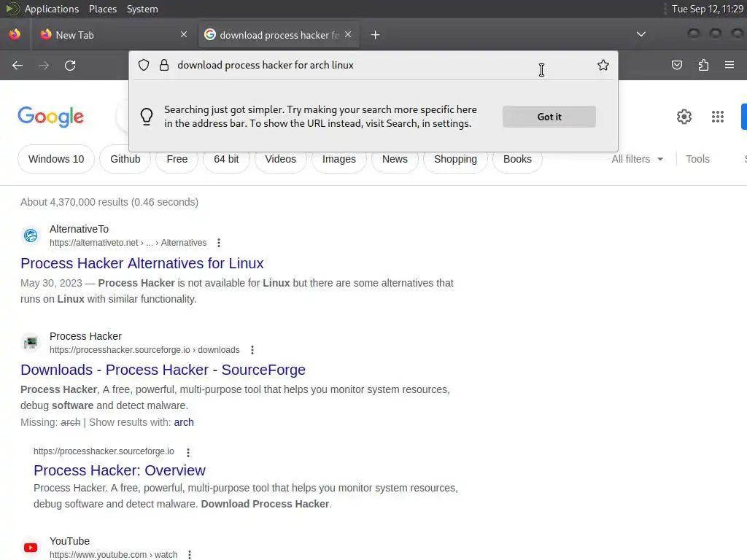This screenshot has height=560, width=747.
Task: Click the YouTube result site name
Action: coord(69,542)
